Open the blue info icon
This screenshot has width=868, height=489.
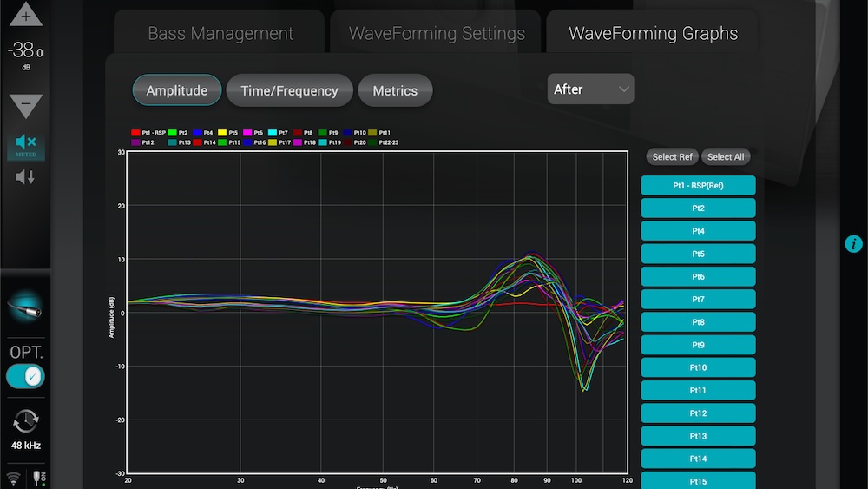(853, 244)
